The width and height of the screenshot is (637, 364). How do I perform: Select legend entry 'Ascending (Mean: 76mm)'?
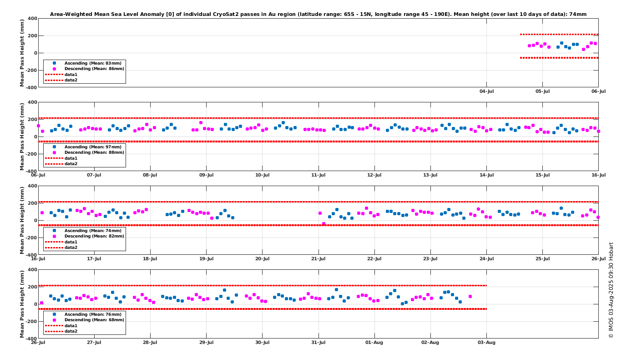tap(93, 314)
